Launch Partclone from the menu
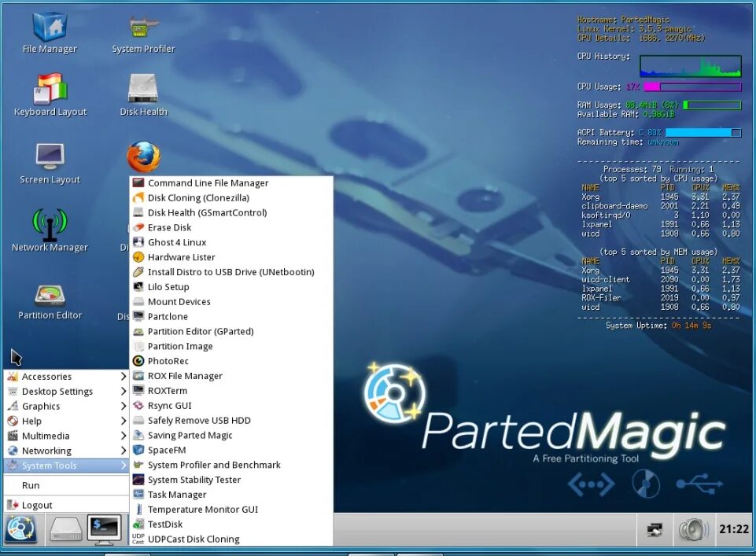The image size is (756, 556). [231, 316]
